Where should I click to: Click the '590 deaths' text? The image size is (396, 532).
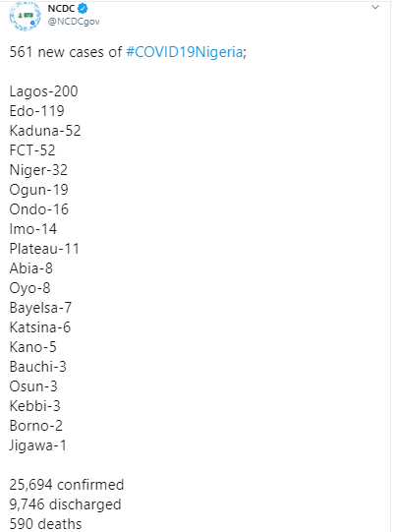click(x=45, y=524)
